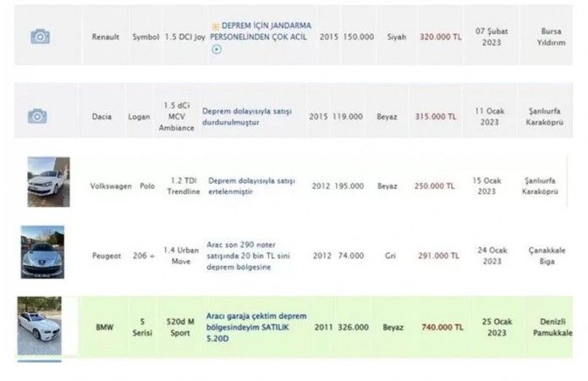The image size is (588, 381).
Task: Select the '1.2 TDI Trendline' cell
Action: (x=184, y=186)
